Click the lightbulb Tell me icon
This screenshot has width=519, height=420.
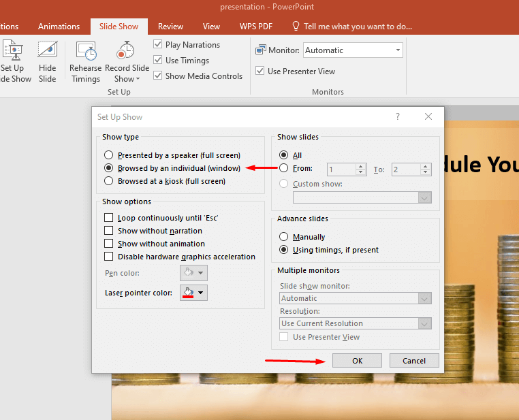pyautogui.click(x=296, y=27)
